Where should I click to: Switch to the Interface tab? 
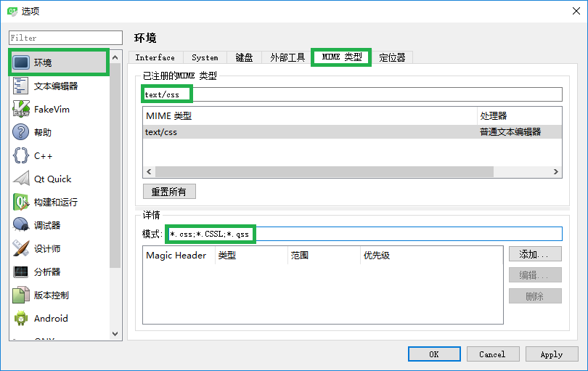pyautogui.click(x=155, y=58)
